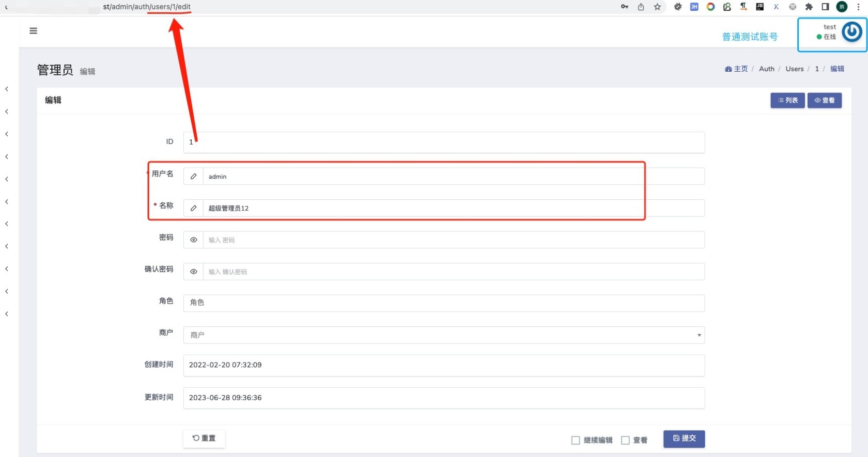Focus the 用户名 admin field
This screenshot has width=868, height=457.
tap(454, 177)
